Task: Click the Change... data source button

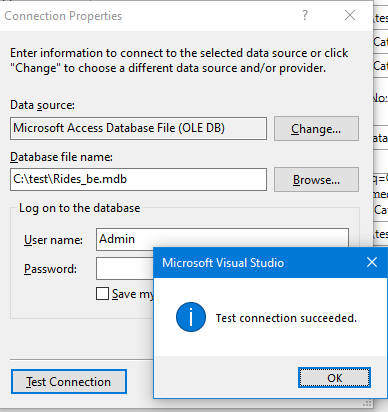Action: pos(316,129)
